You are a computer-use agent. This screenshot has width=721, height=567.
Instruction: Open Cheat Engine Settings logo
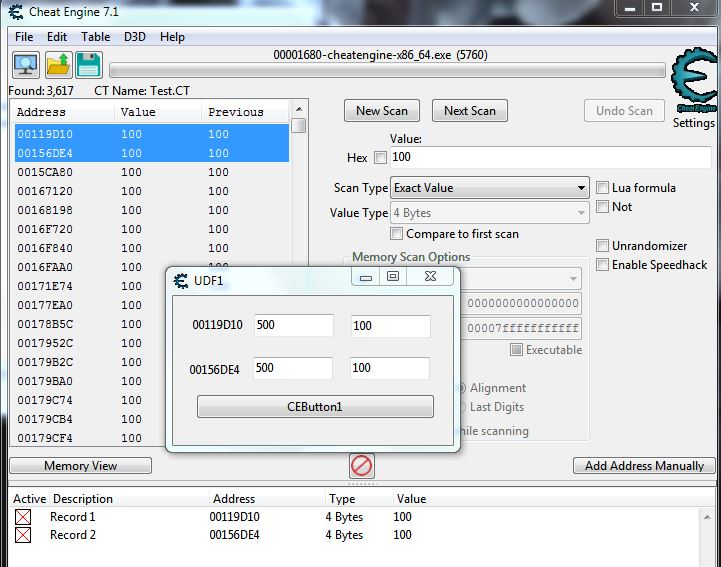693,85
